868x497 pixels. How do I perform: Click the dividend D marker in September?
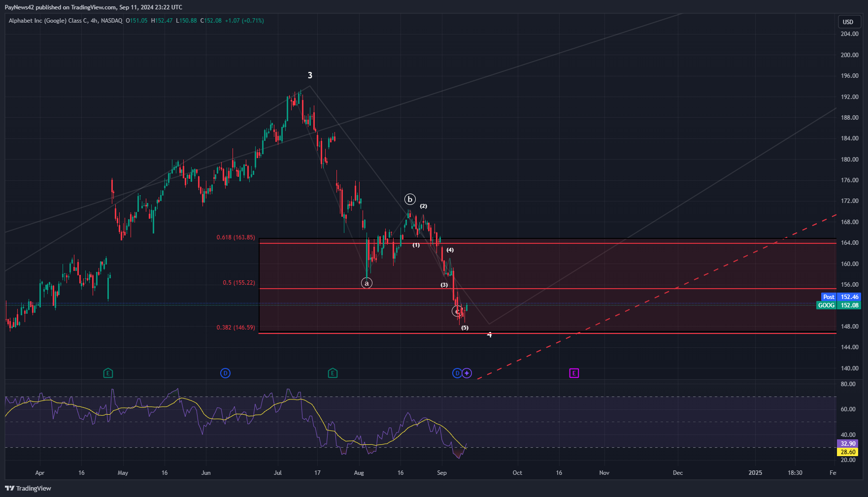457,373
